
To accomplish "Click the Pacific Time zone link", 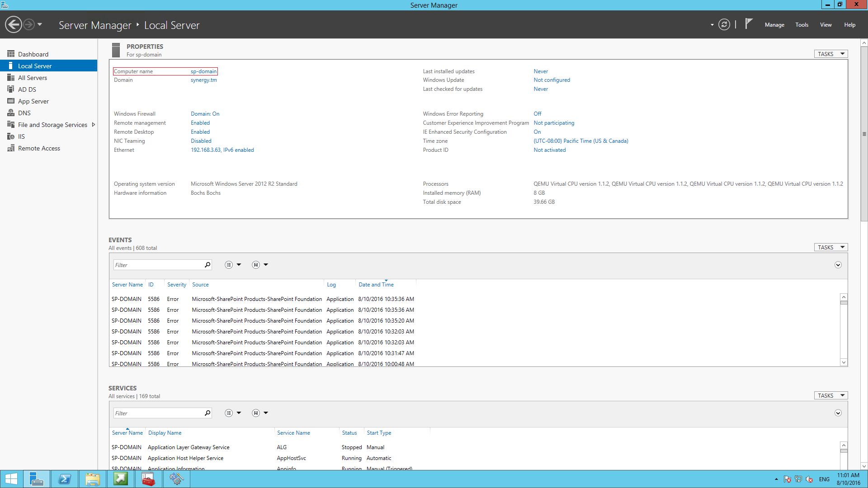I will point(580,141).
